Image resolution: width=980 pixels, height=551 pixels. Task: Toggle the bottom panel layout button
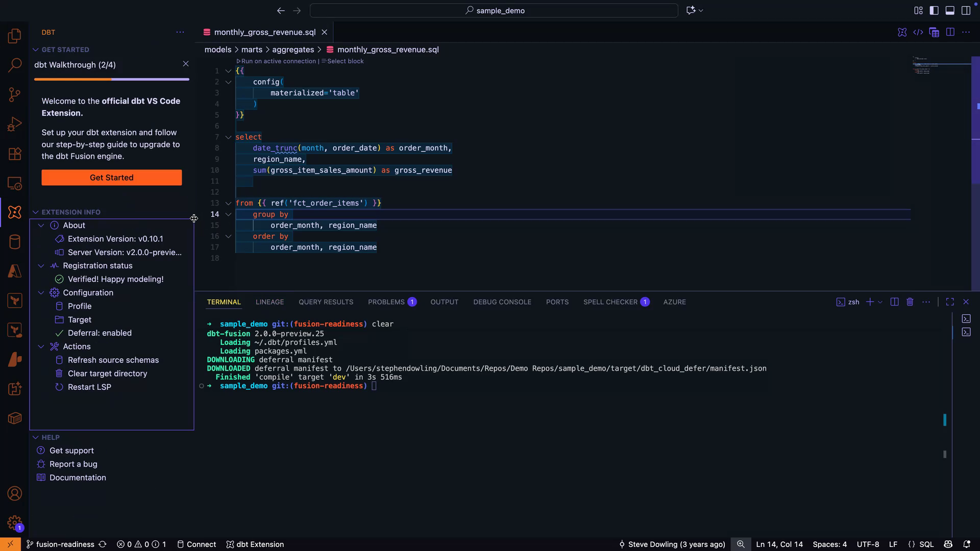point(950,10)
